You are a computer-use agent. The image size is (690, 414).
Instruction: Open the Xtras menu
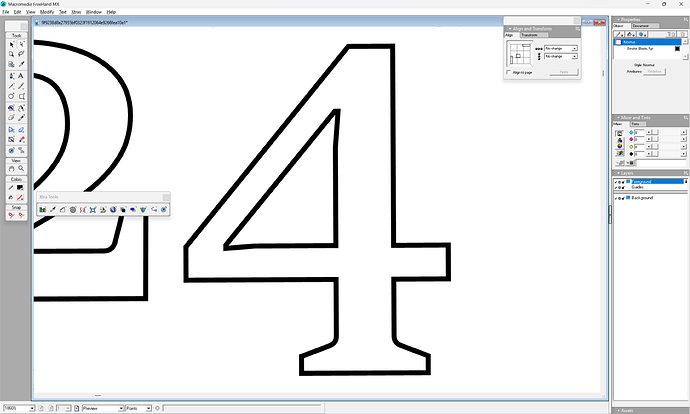point(76,12)
